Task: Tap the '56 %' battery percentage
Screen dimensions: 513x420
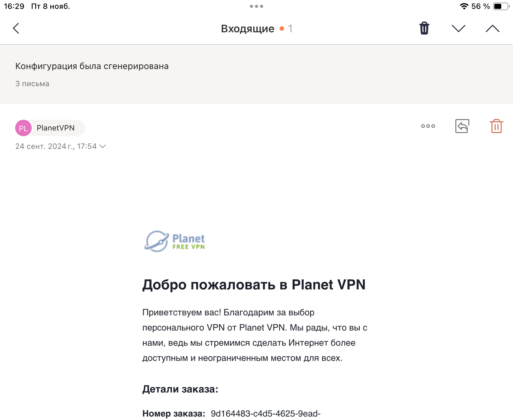Action: coord(481,6)
